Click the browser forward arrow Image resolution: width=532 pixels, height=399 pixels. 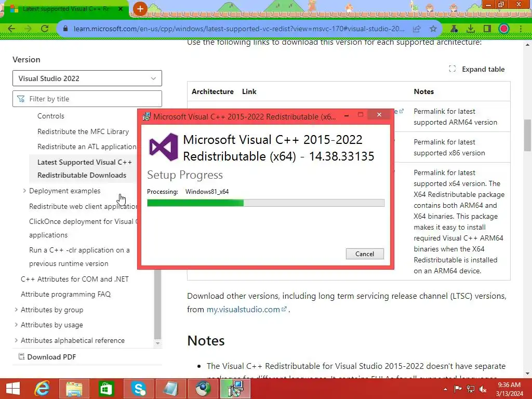(28, 29)
